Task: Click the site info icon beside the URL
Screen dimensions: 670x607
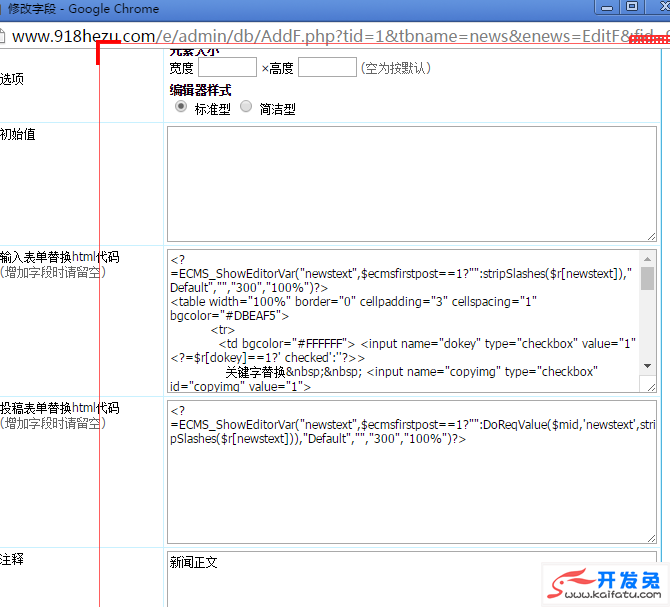Action: coord(3,36)
